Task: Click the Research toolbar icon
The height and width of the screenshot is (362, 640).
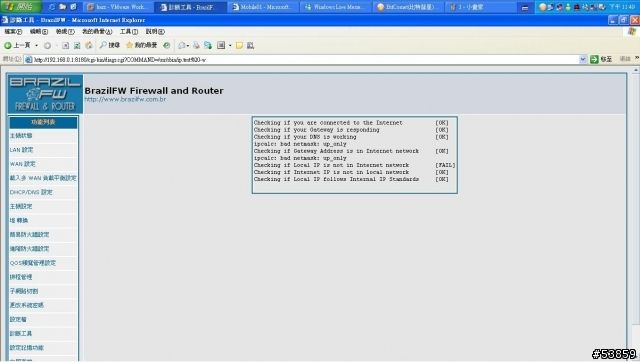Action: 251,45
